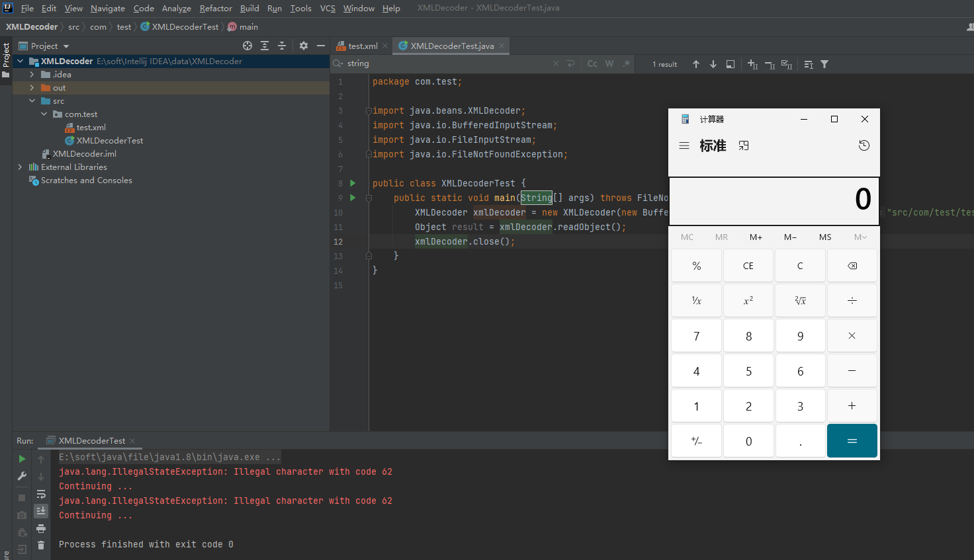Toggle multiline search options icon
Screen dimensions: 974x560
809,64
